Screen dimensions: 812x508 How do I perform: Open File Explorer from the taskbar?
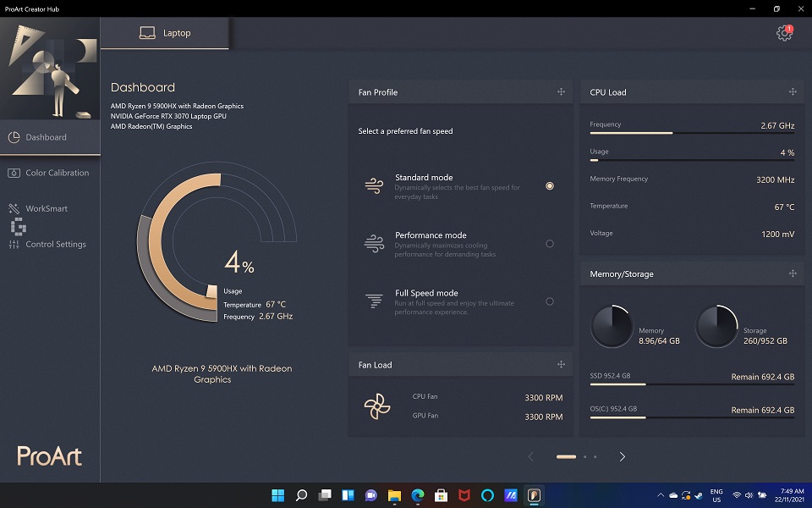(395, 495)
